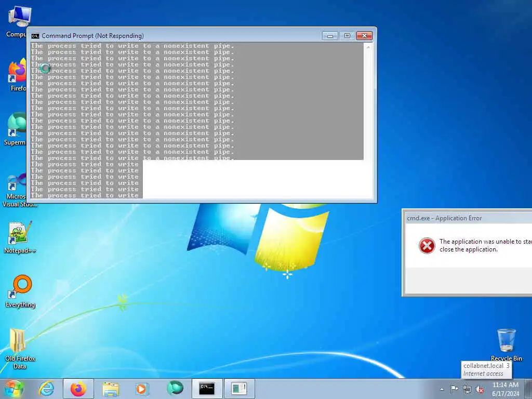The image size is (532, 399).
Task: Open Supermium browser from the taskbar
Action: [x=175, y=388]
